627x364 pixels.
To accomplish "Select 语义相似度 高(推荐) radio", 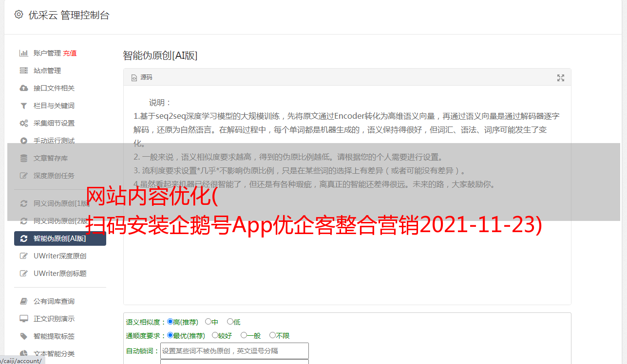I will (170, 322).
